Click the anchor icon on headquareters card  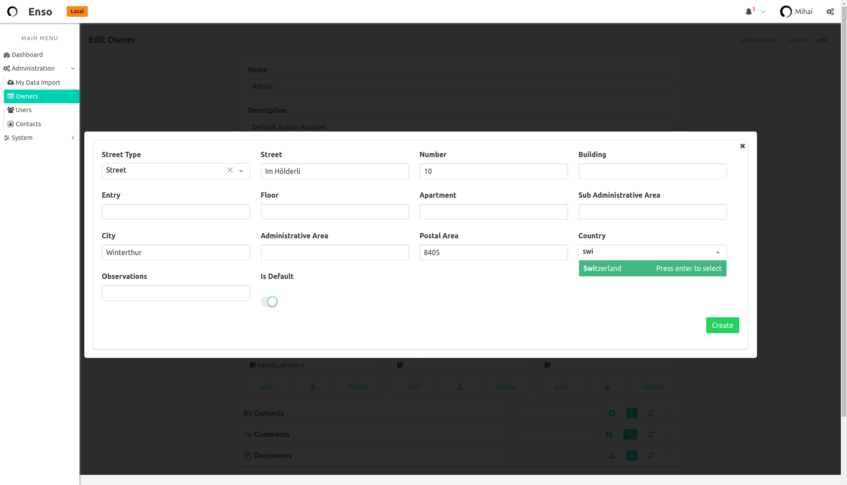pos(313,387)
